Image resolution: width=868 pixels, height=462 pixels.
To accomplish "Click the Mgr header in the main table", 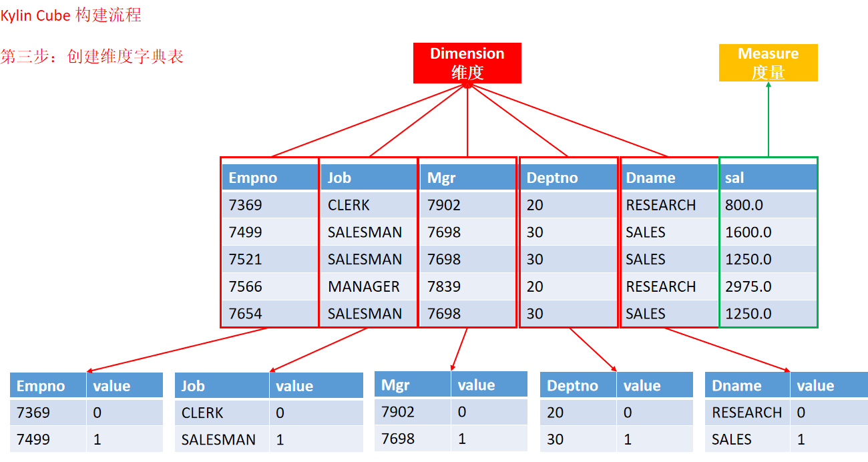I will [x=467, y=178].
